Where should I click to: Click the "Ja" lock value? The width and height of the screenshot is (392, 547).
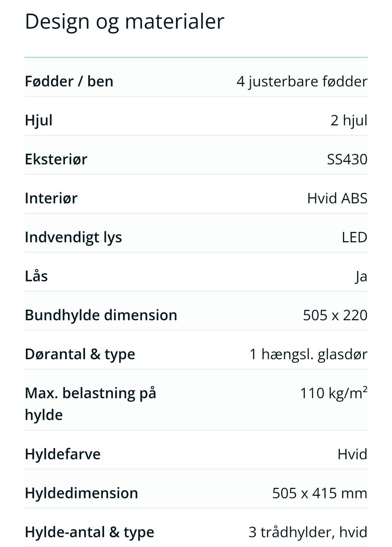pyautogui.click(x=361, y=276)
